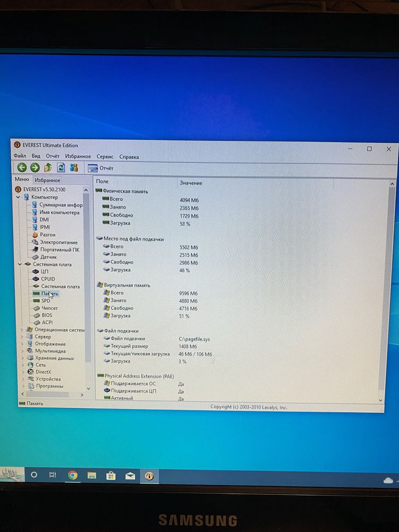Open the Избранное menu in menu bar
399x532 pixels.
click(78, 156)
